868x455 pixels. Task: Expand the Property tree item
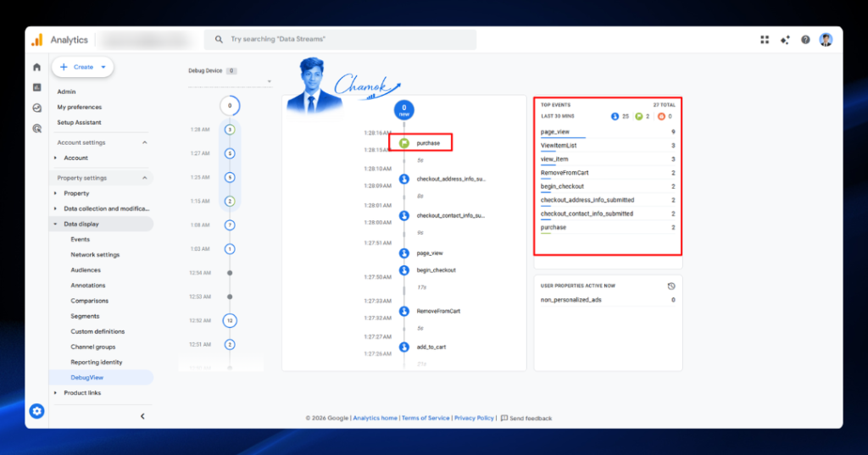[55, 193]
